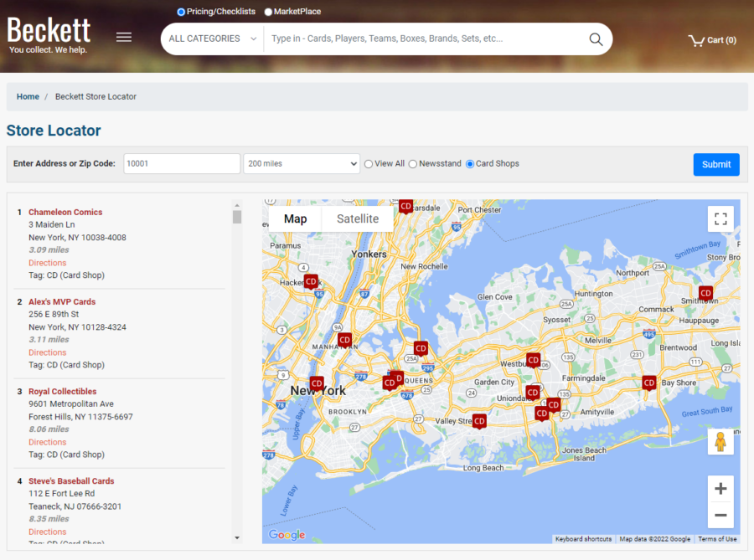Click the '3 Maiden Ln' address text
Viewport: 754px width, 560px height.
(x=51, y=225)
